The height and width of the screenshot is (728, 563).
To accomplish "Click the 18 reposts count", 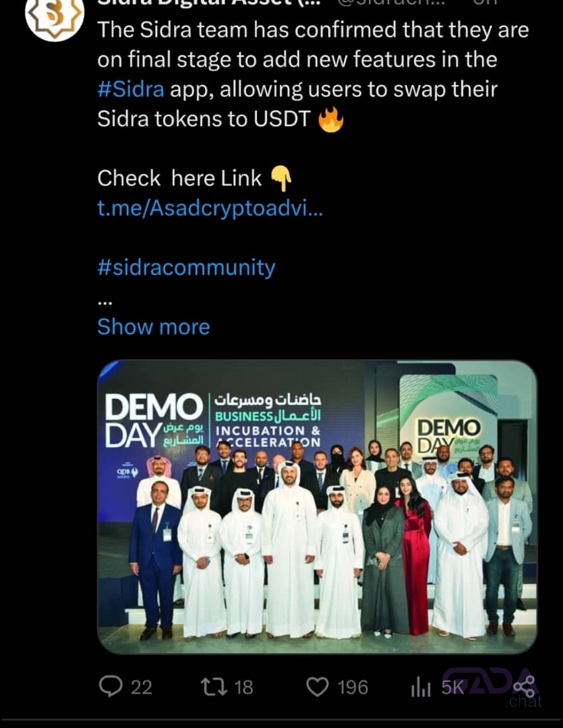I will pos(243,687).
